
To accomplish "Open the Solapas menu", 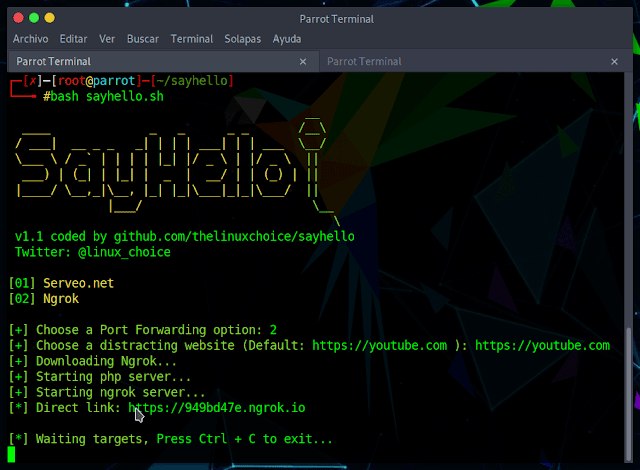I will [x=242, y=39].
